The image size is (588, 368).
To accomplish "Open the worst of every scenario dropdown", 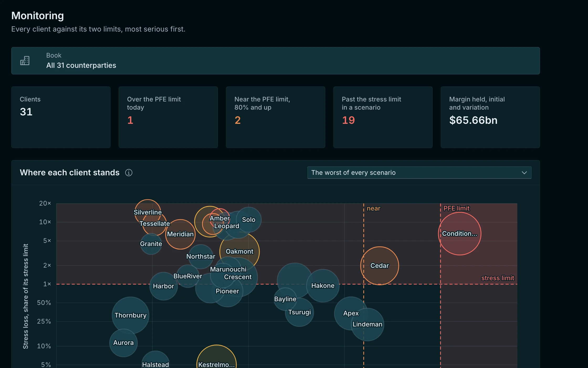I will pyautogui.click(x=419, y=173).
